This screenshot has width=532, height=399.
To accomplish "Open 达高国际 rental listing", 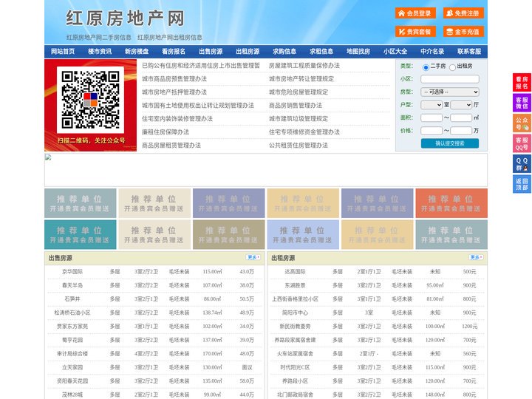I will tap(295, 272).
